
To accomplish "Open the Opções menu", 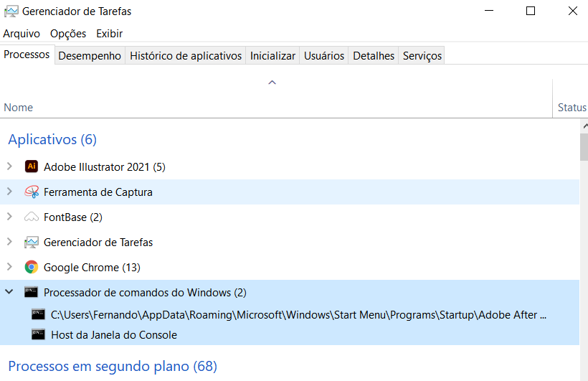I will tap(68, 34).
